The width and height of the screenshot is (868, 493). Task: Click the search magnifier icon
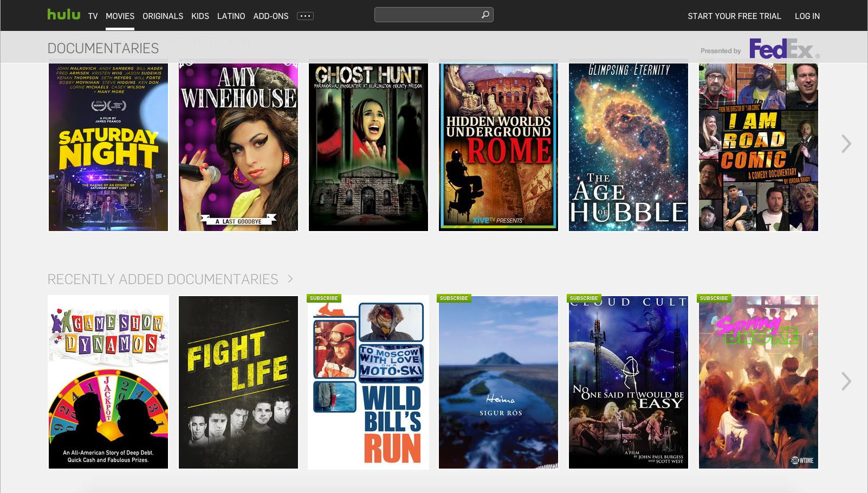[x=485, y=15]
